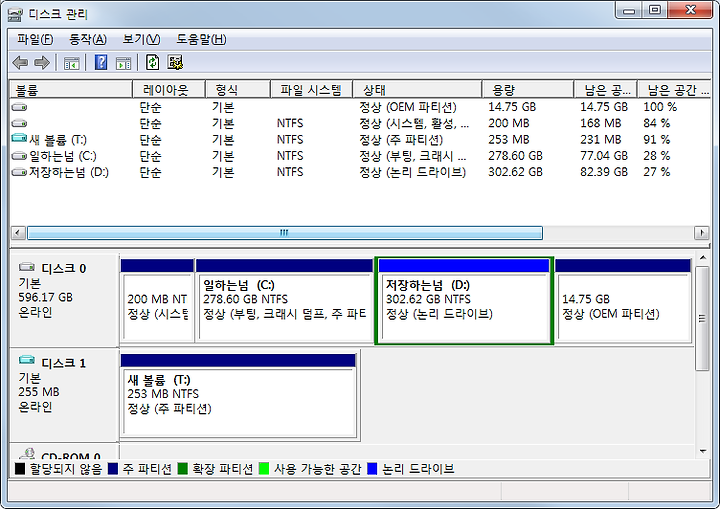Click the 디스크 1 disk icon
This screenshot has width=720, height=509.
point(27,360)
